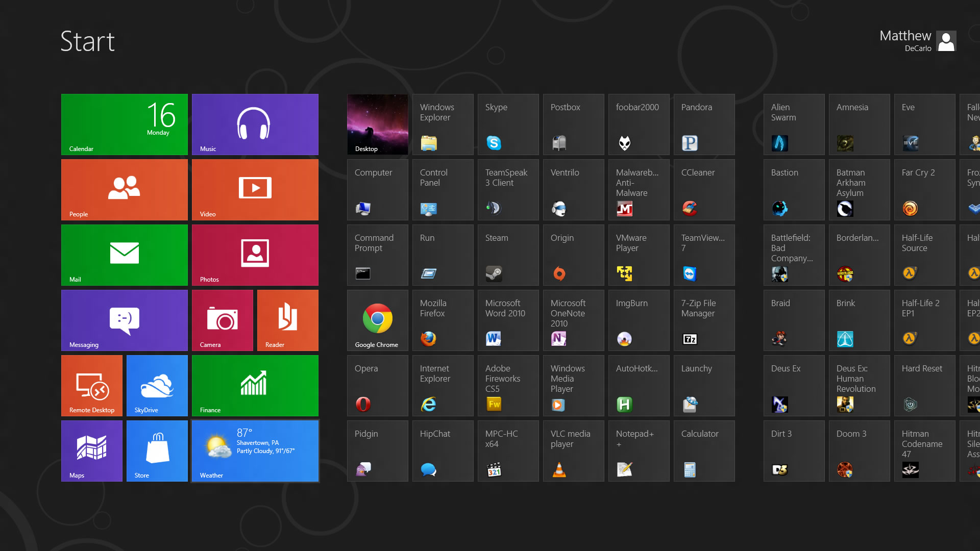Open Microsoft OneNote 2010 tile
Viewport: 980px width, 551px height.
click(x=574, y=320)
